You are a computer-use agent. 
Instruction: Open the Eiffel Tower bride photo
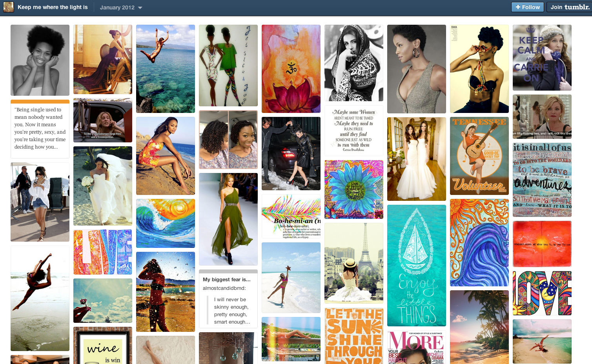click(x=353, y=263)
